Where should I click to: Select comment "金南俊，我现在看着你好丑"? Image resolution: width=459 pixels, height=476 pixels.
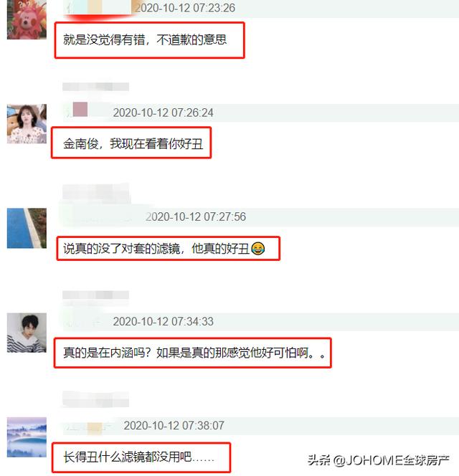pyautogui.click(x=133, y=143)
